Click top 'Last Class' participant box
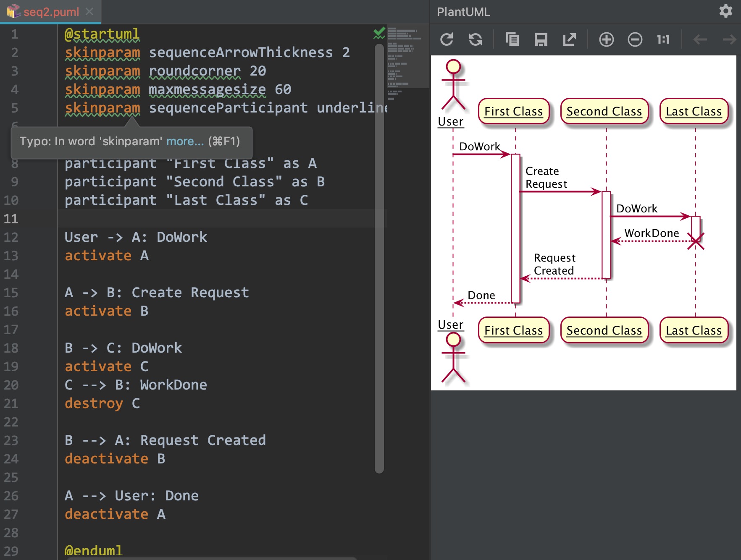741x560 pixels. tap(694, 111)
